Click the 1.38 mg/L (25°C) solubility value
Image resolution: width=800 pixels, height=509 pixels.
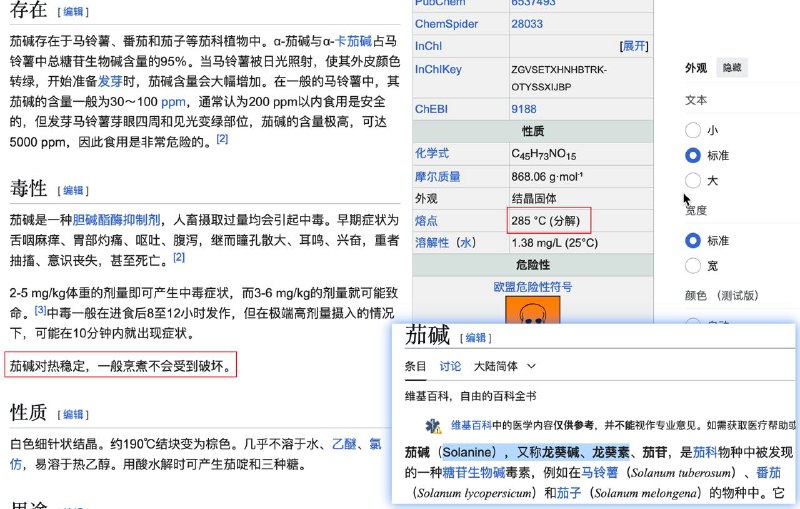coord(555,243)
